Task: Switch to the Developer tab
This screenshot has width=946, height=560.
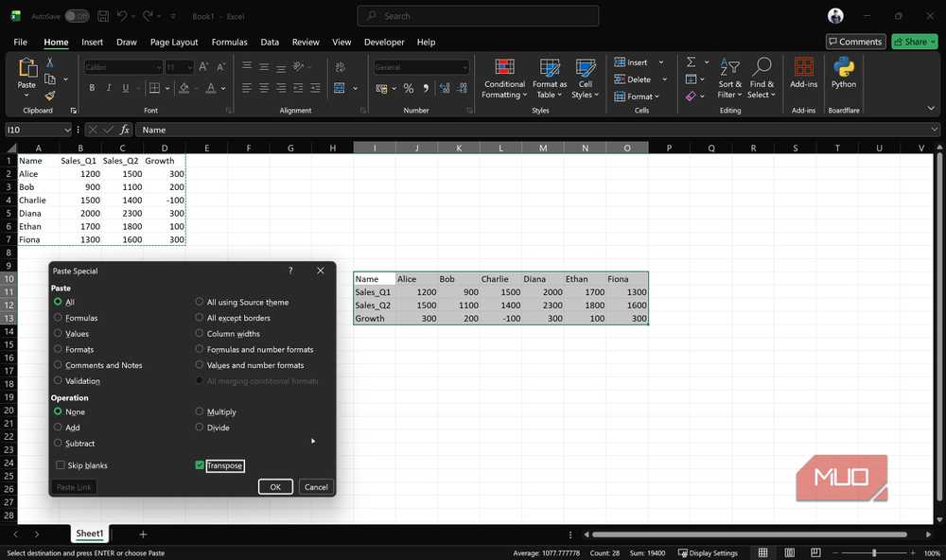Action: 384,42
